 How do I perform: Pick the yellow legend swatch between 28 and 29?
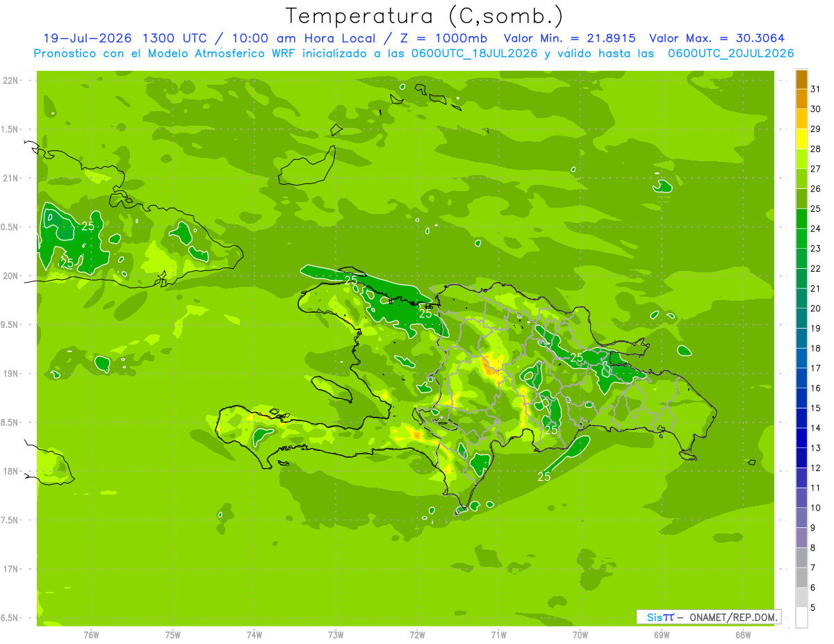click(x=801, y=139)
